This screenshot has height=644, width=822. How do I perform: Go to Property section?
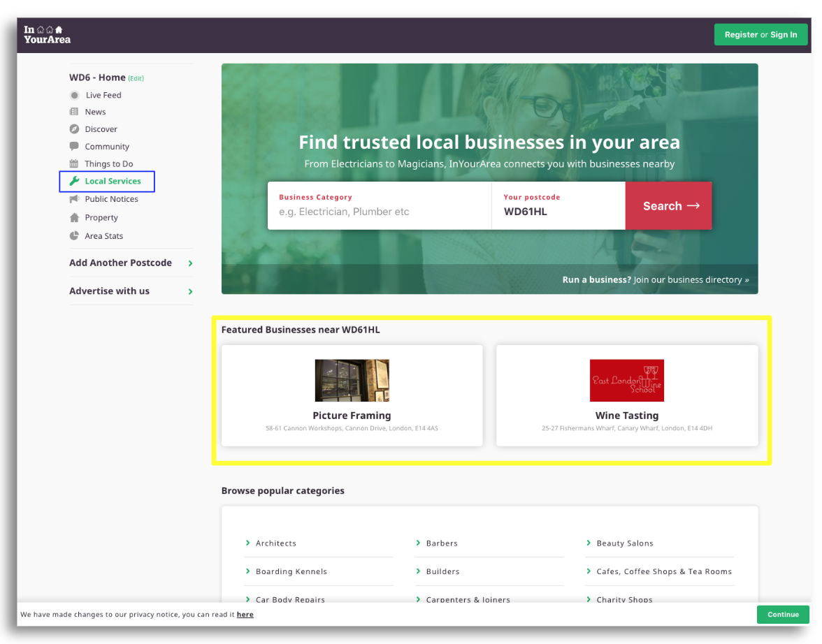(101, 217)
